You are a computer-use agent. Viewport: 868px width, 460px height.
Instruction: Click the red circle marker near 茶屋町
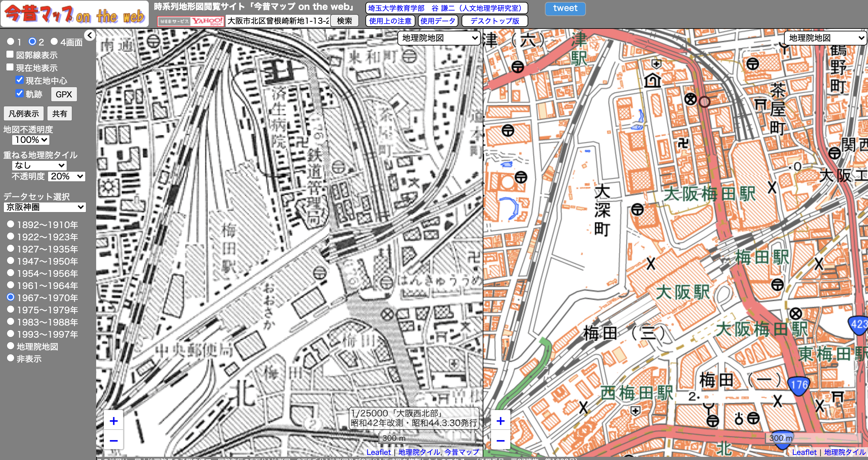tap(704, 102)
